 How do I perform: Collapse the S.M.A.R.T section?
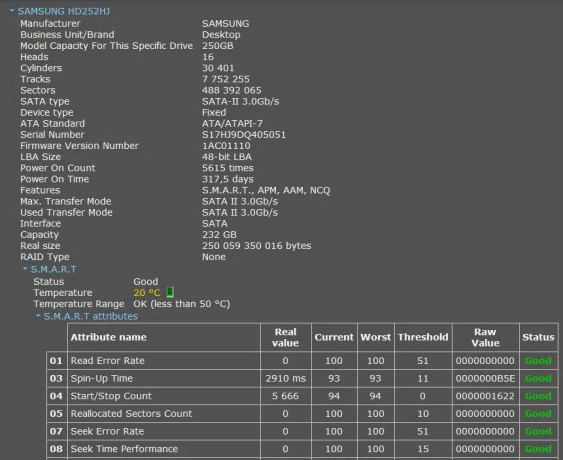[x=25, y=269]
